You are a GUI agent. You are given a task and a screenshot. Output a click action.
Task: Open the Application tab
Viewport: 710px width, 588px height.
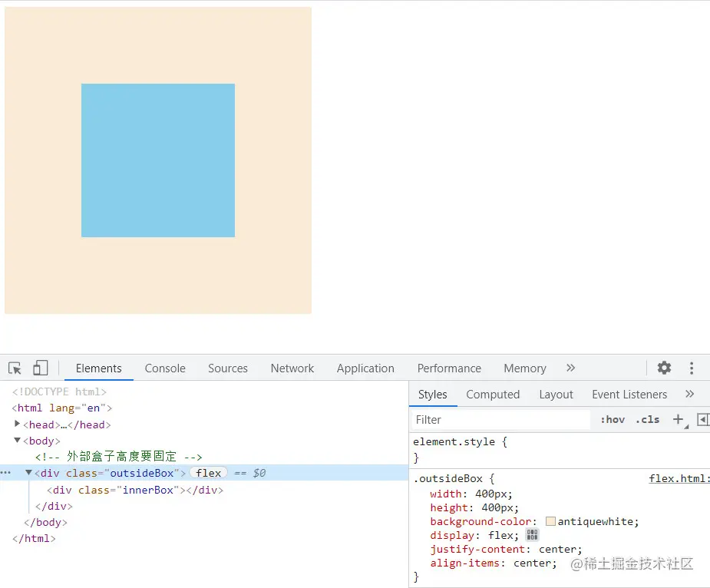pyautogui.click(x=365, y=368)
